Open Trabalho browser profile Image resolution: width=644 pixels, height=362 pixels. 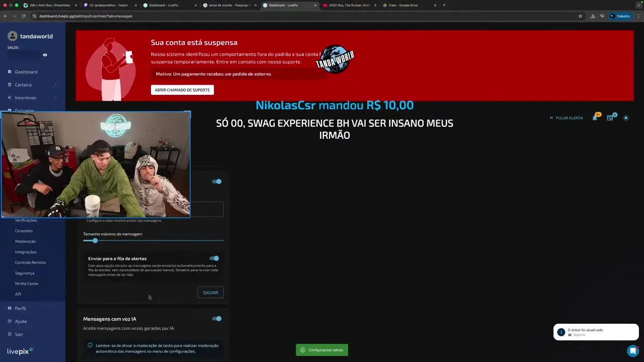tap(620, 16)
